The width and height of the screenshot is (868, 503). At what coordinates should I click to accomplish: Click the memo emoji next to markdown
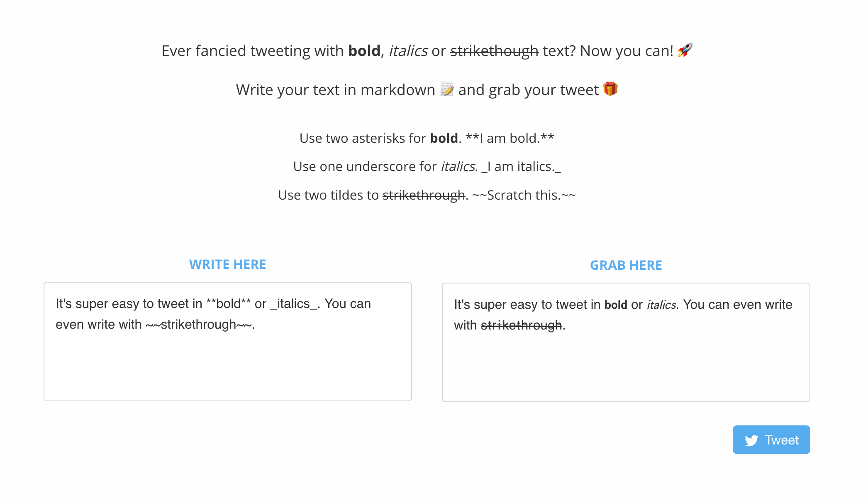coord(446,89)
